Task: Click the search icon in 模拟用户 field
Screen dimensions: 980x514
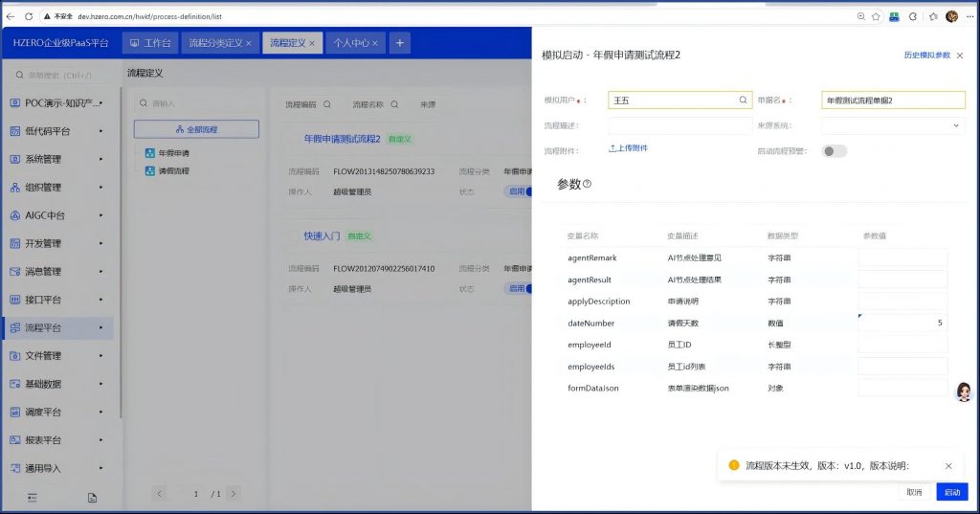Action: 743,100
